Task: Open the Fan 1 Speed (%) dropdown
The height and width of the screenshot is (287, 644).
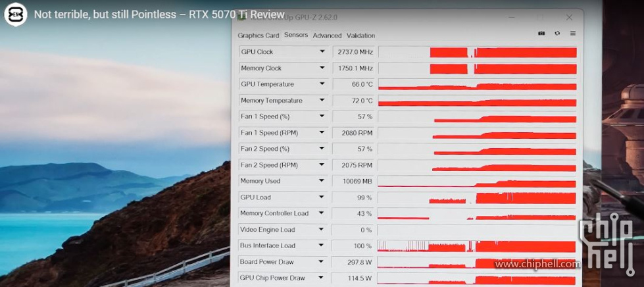Action: [x=322, y=117]
